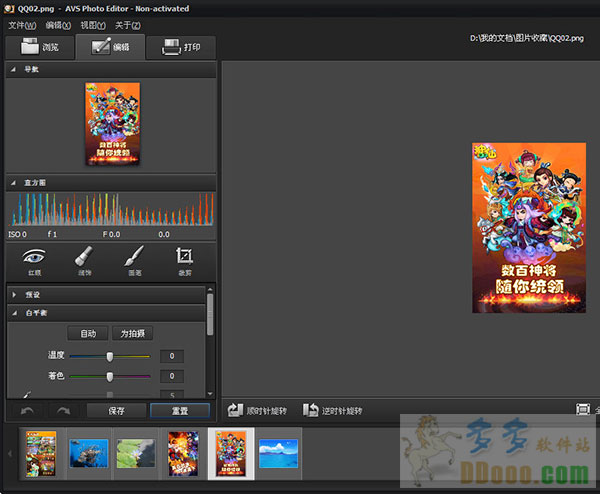Viewport: 600px width, 494px height.
Task: Click the 保存 save button
Action: [116, 411]
